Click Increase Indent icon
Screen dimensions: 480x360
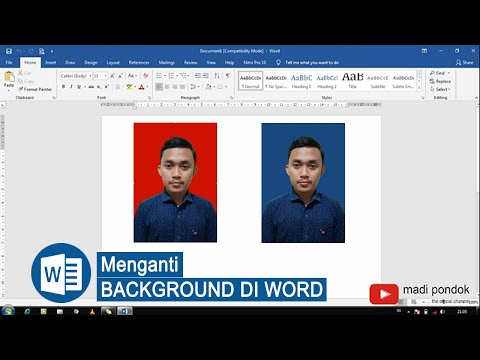(x=206, y=76)
